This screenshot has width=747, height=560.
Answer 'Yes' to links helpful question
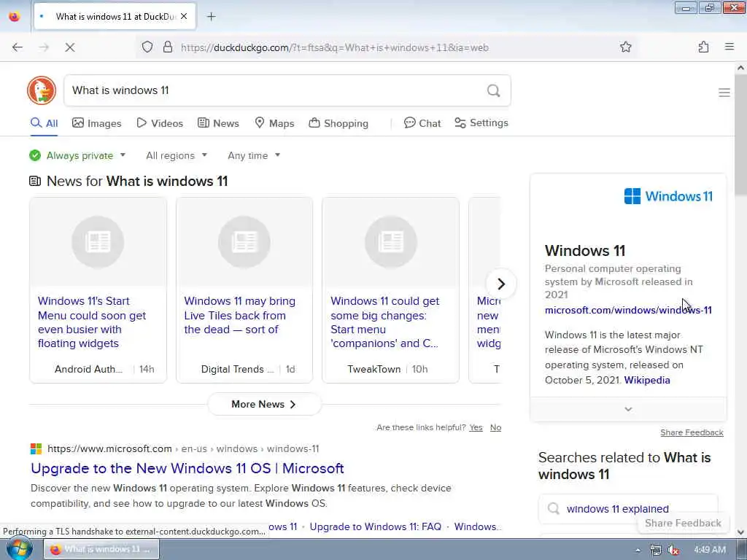click(476, 427)
